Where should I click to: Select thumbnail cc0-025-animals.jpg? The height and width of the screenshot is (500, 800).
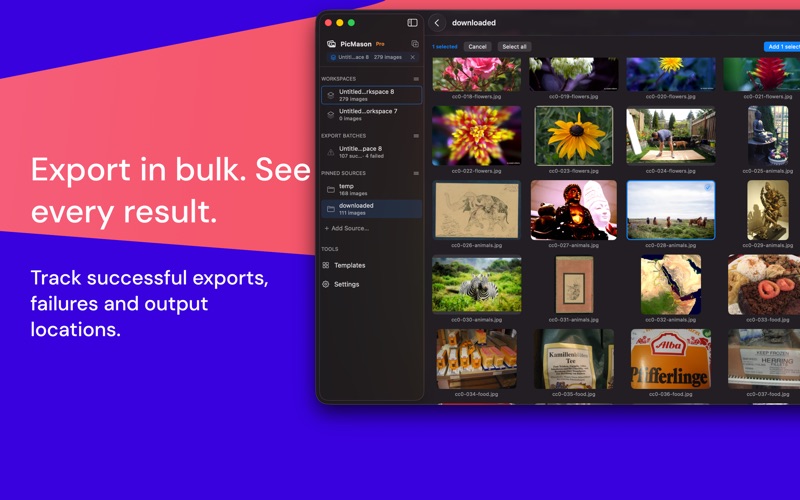[x=767, y=136]
